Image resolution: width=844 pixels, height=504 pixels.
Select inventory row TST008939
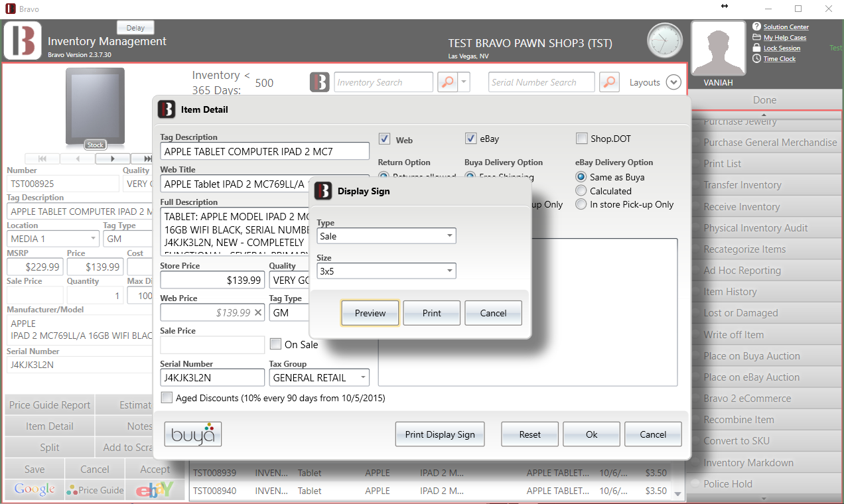(x=431, y=473)
